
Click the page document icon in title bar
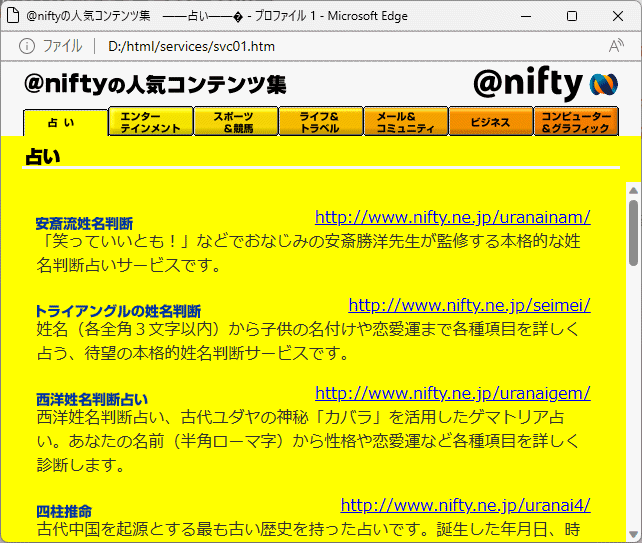13,16
